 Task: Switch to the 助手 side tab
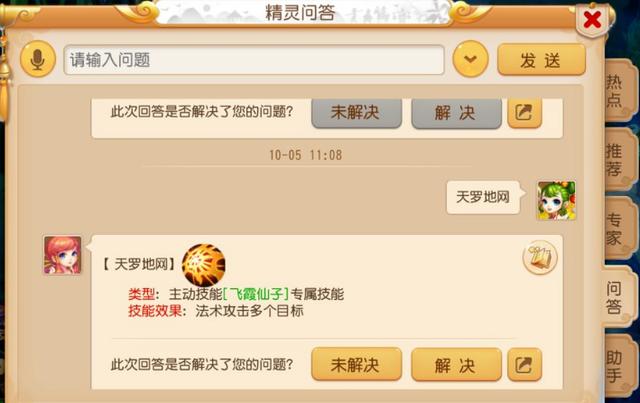point(617,366)
